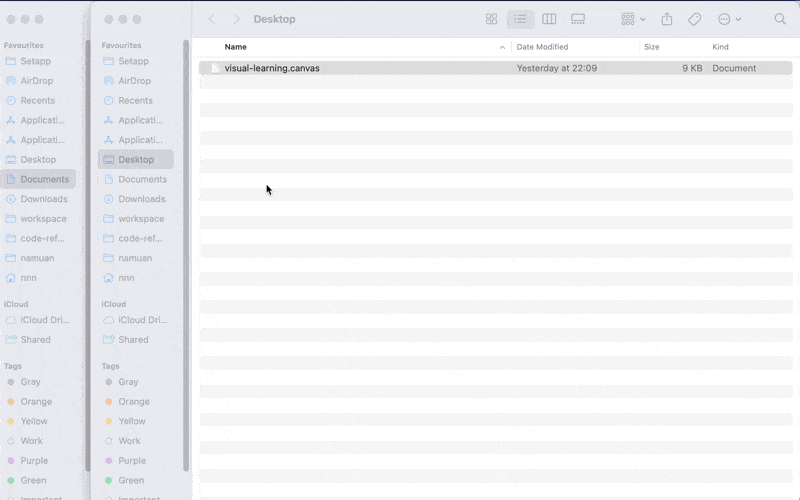Open Setapp in the front window sidebar
Image resolution: width=800 pixels, height=500 pixels.
click(x=136, y=61)
